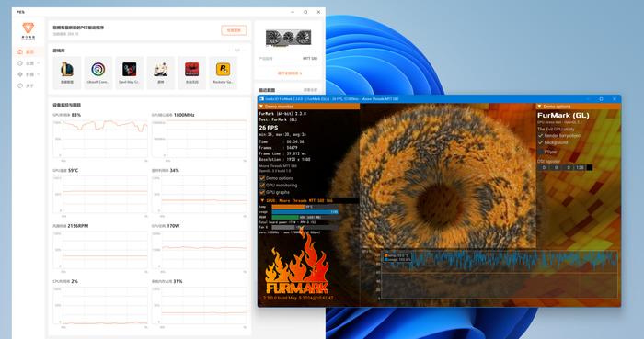Toggle the GPU monitoring checkbox
The height and width of the screenshot is (339, 644).
click(x=262, y=186)
